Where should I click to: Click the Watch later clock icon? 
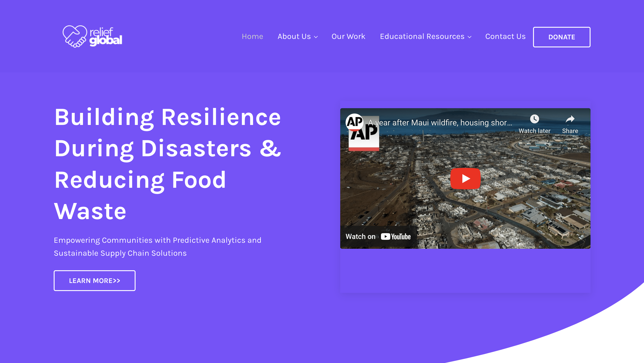[534, 119]
